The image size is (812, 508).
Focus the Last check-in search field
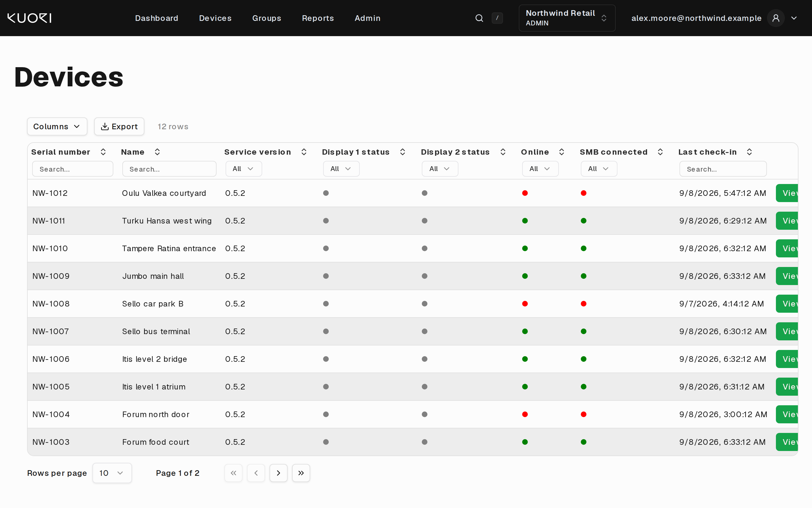pos(723,169)
